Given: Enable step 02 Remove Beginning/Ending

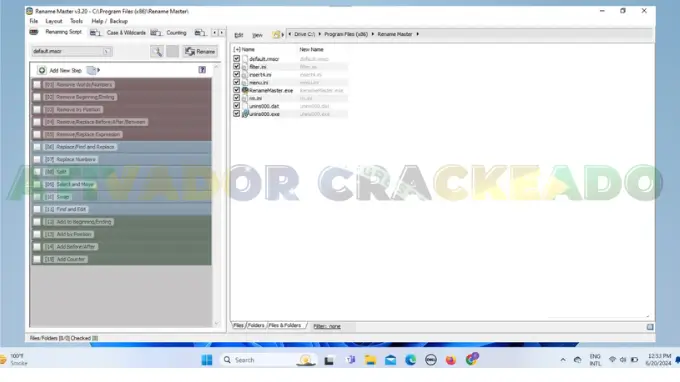Looking at the screenshot, I should [37, 97].
